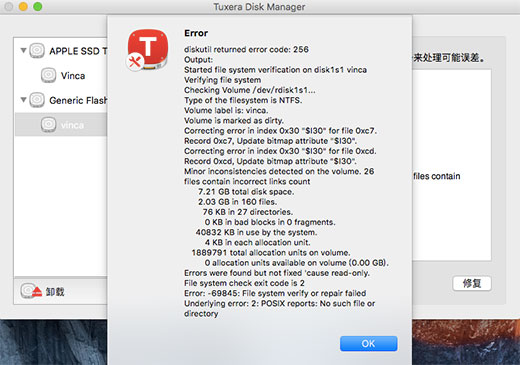This screenshot has width=520, height=365.
Task: Click the Generic Flash disk label
Action: [78, 100]
